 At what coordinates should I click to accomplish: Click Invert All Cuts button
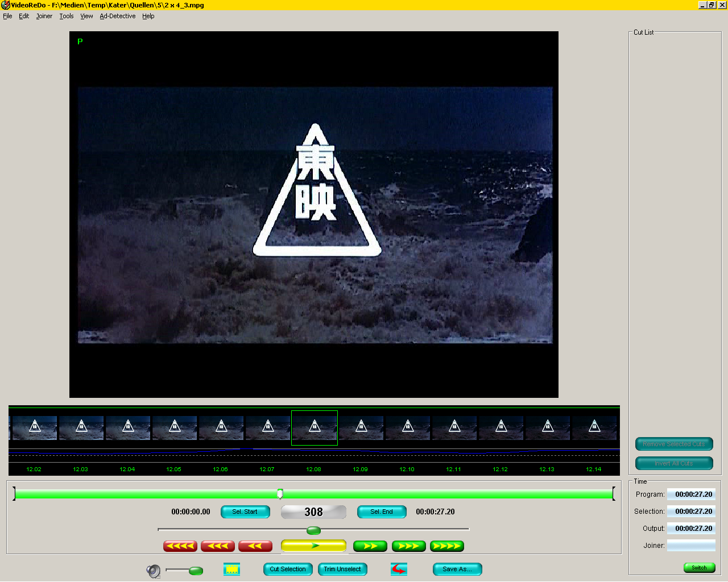pyautogui.click(x=674, y=463)
